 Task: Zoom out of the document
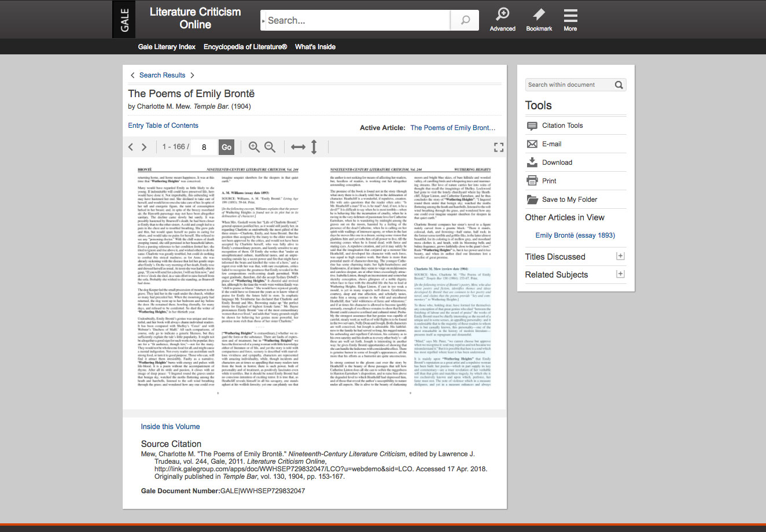[x=270, y=147]
